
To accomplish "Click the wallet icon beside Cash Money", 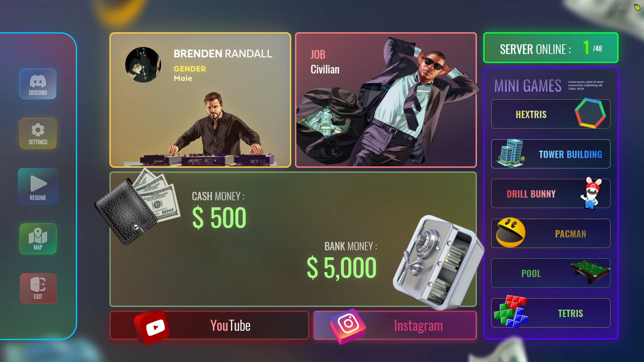I will tap(138, 207).
